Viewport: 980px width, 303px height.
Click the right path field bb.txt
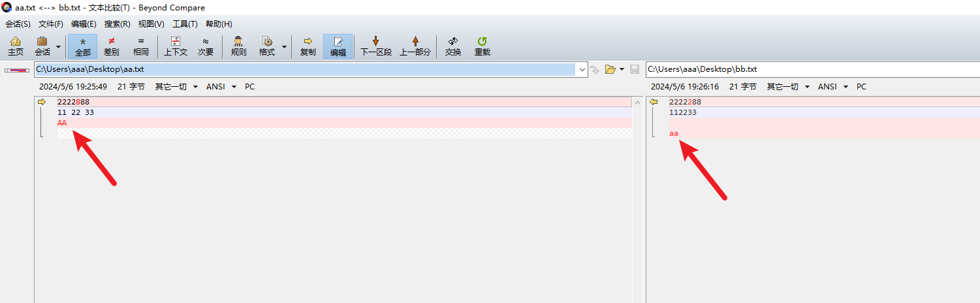pyautogui.click(x=813, y=69)
